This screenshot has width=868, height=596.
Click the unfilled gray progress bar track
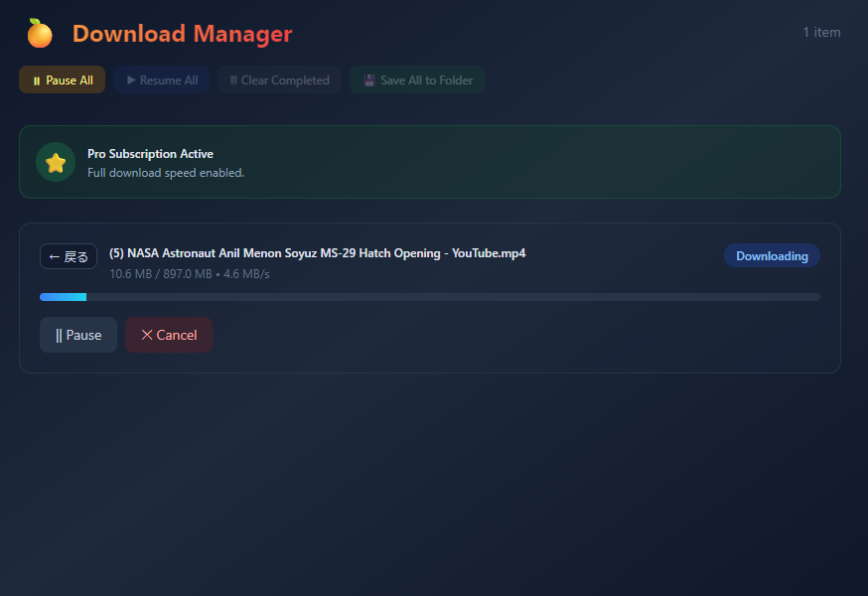click(x=453, y=297)
